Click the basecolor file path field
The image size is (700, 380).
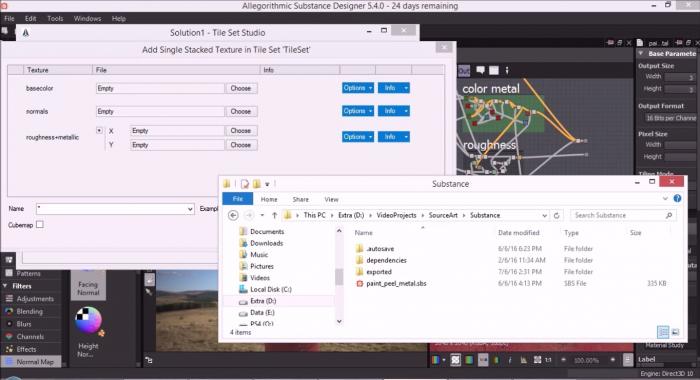coord(160,88)
